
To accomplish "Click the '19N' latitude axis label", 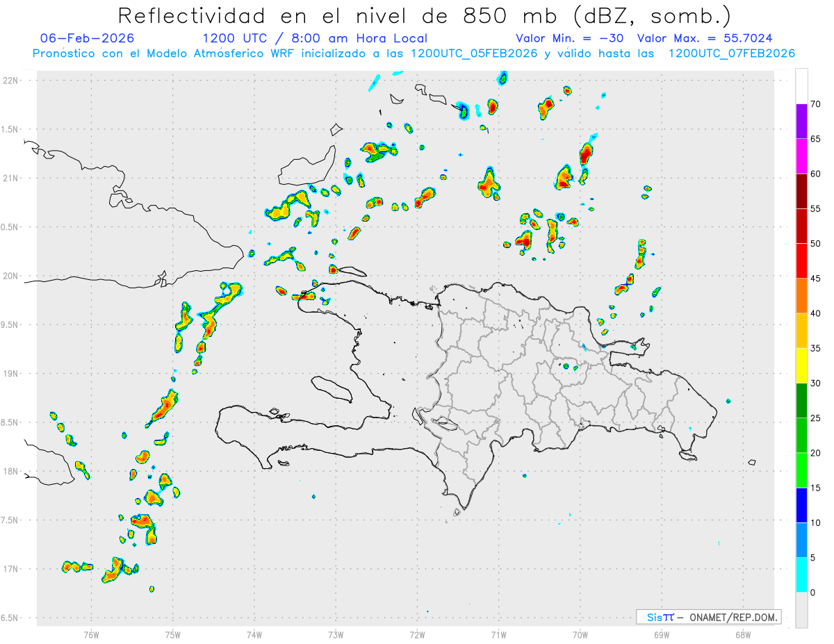I will click(10, 374).
